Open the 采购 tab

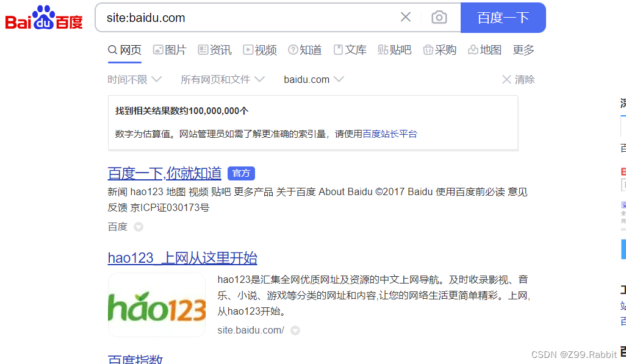tap(439, 50)
